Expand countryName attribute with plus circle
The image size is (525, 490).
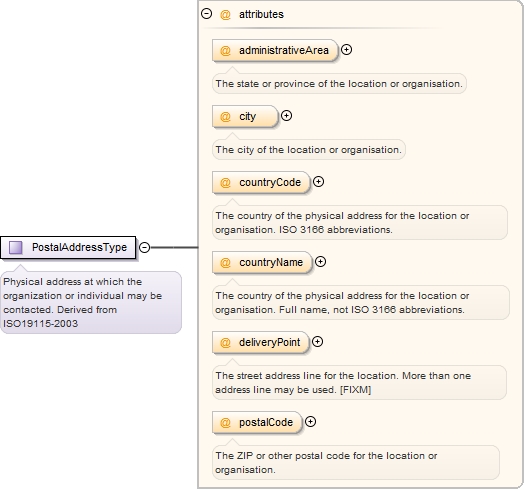320,262
